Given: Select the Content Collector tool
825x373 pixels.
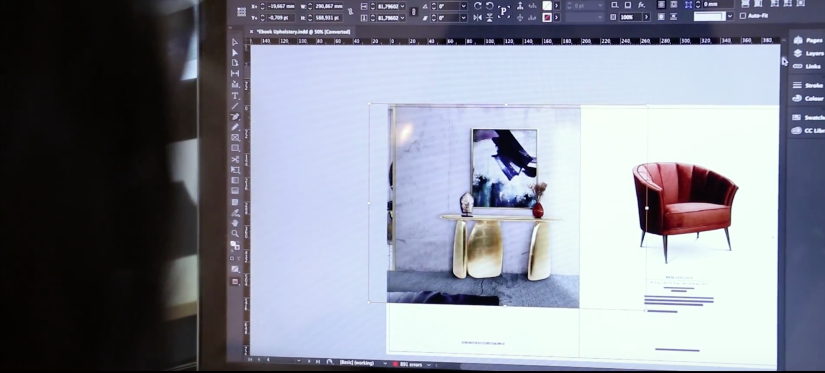Looking at the screenshot, I should pos(235,84).
